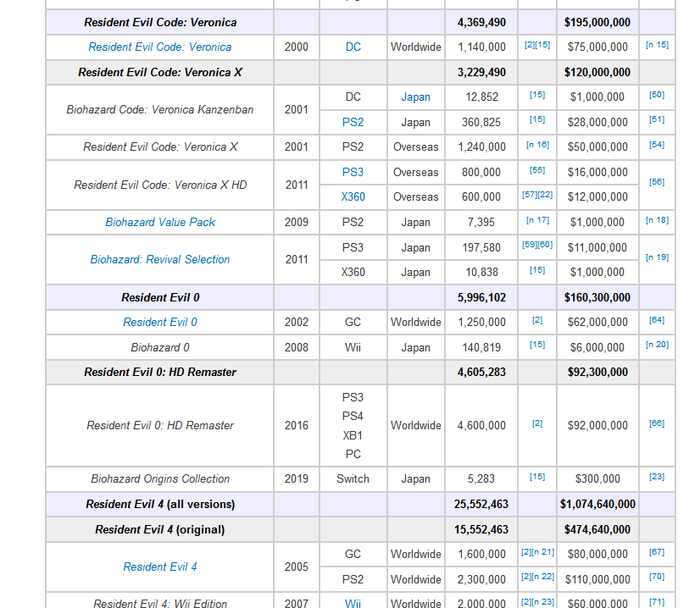Jump to note [n 22]

[542, 577]
